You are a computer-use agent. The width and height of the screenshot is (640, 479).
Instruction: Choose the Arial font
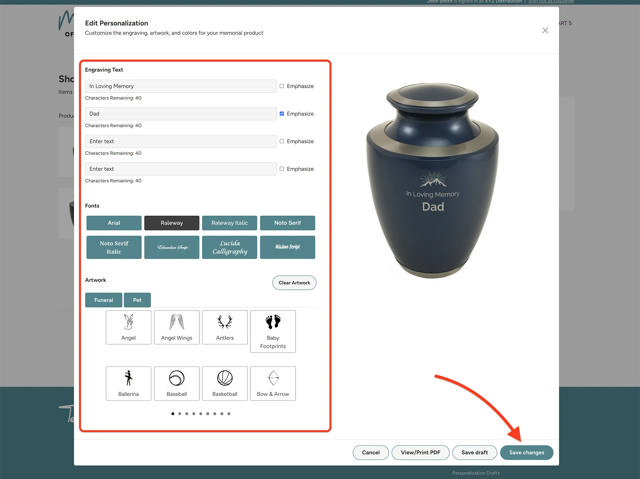coord(114,223)
